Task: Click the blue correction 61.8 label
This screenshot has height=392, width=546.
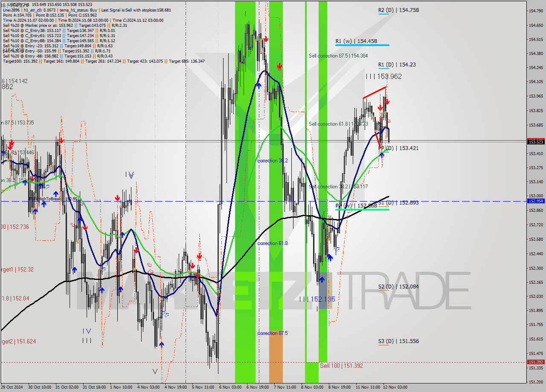Action: click(272, 243)
